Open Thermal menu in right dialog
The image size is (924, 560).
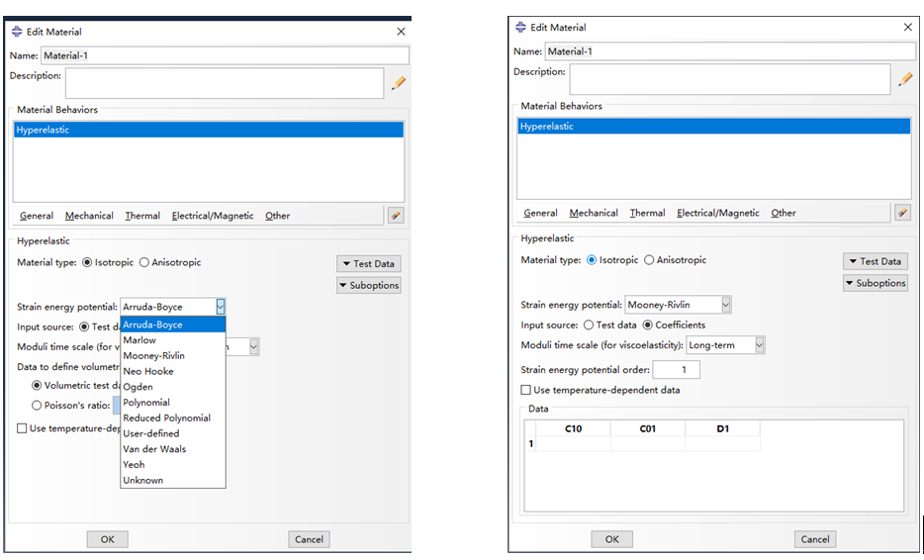pos(647,213)
